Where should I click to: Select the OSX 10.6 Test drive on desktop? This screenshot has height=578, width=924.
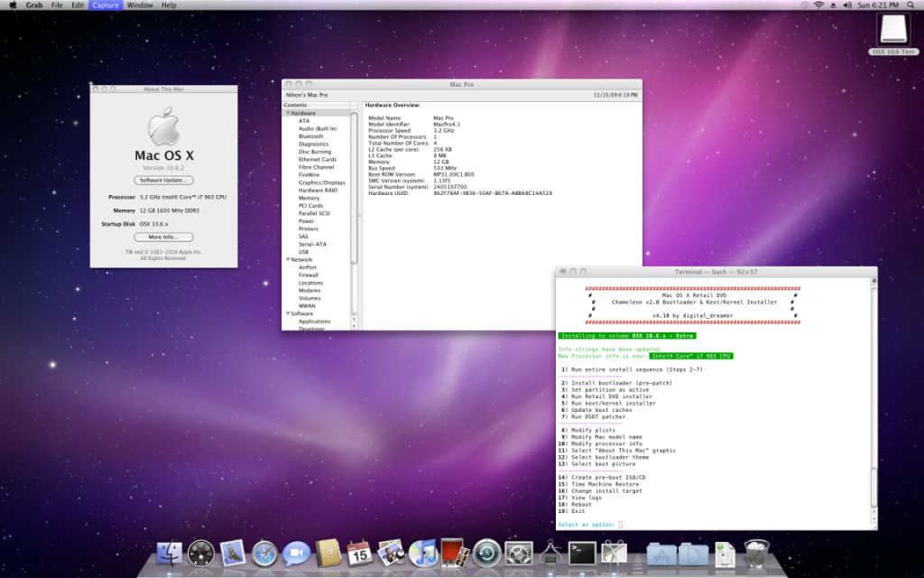tap(893, 33)
